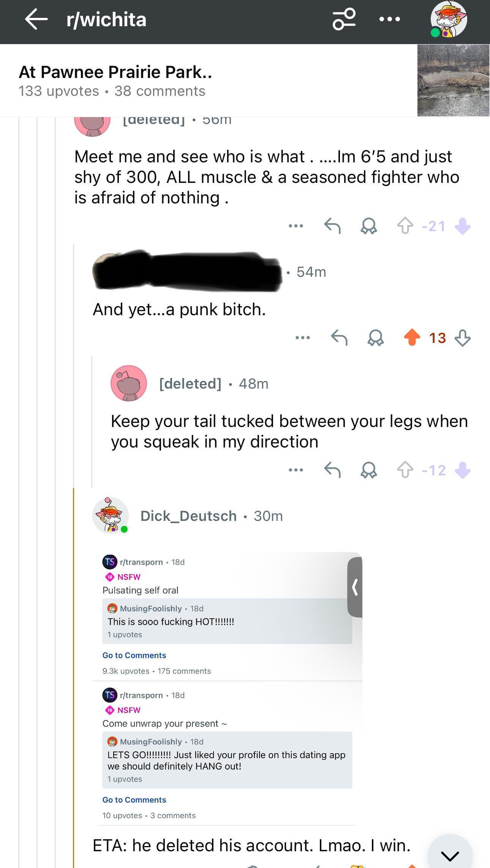490x868 pixels.
Task: Open the Pawnee Prairie Park post thumbnail
Action: tap(453, 80)
